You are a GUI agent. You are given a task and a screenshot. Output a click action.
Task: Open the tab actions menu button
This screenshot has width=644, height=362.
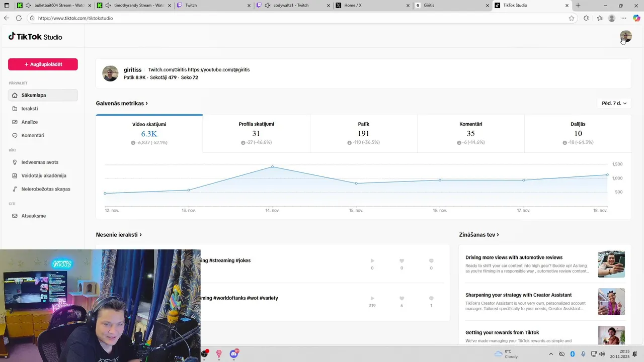click(7, 6)
